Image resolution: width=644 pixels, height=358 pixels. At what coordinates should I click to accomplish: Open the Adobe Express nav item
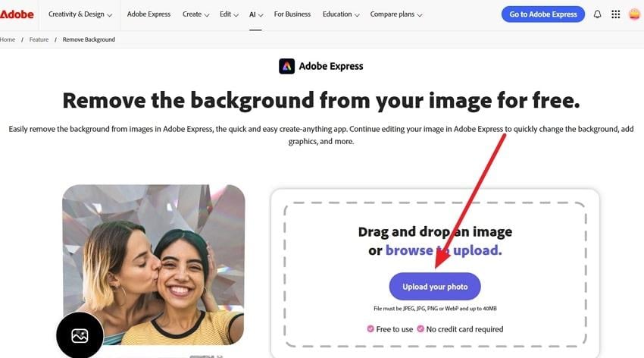point(148,14)
